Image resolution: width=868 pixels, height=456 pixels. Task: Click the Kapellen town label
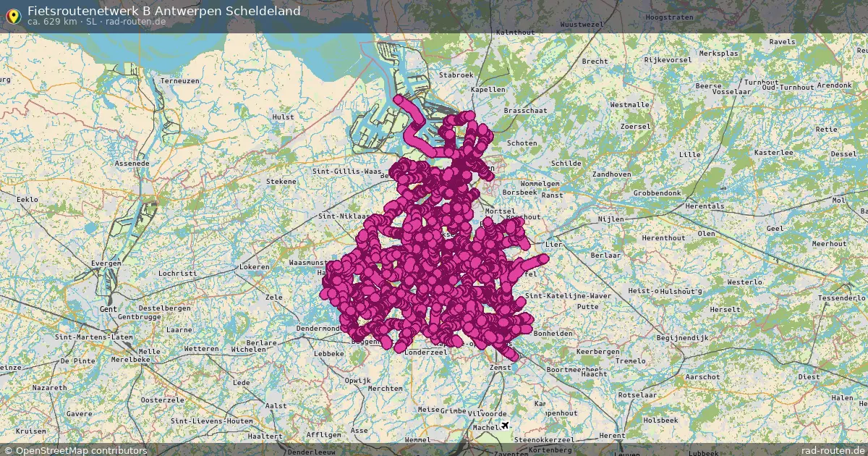point(488,90)
